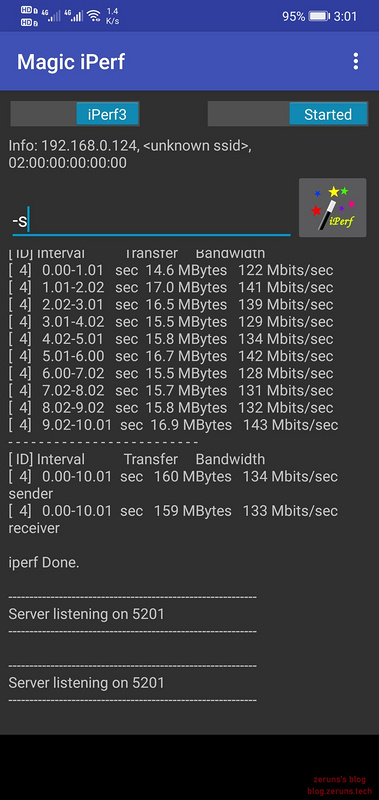Screen dimensions: 379x800
Task: Tap the 0.00-1.01 interval result row
Action: pyautogui.click(x=171, y=270)
